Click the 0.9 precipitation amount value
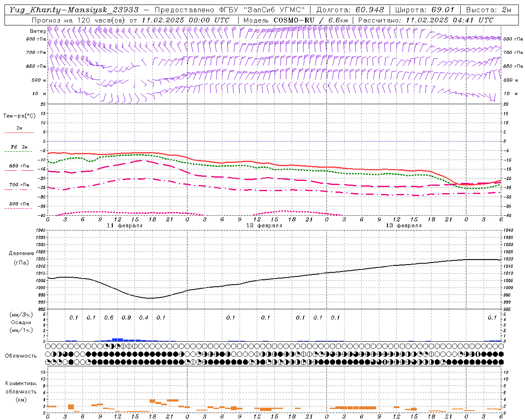The image size is (525, 420). coord(126,318)
